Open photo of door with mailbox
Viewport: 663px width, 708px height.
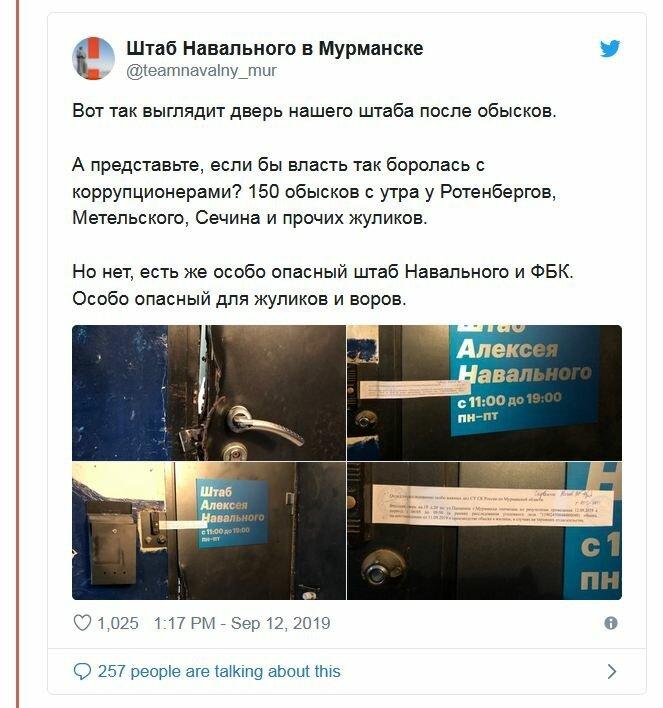pos(209,531)
